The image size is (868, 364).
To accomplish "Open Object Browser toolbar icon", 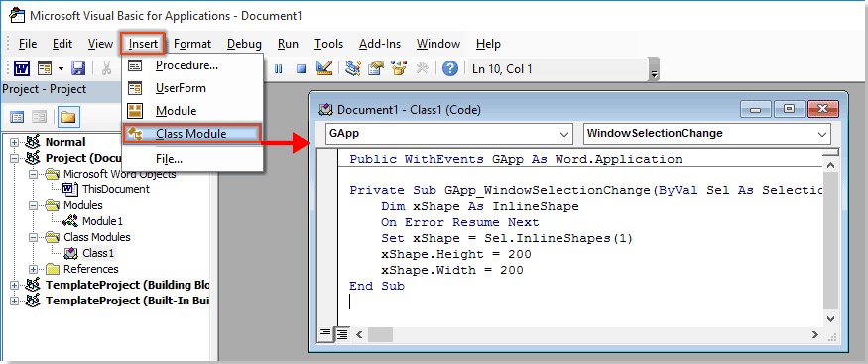I will [x=399, y=68].
